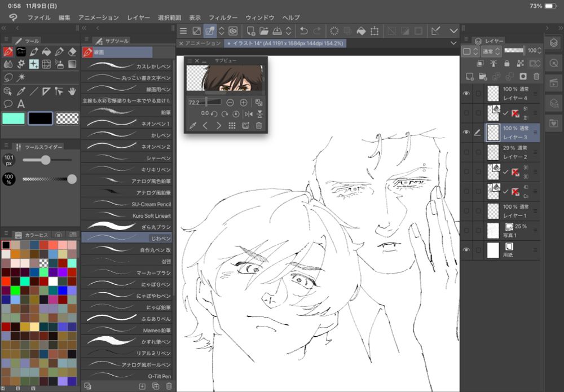Show the hidden レイヤー 2 layer
The width and height of the screenshot is (564, 392).
(466, 152)
